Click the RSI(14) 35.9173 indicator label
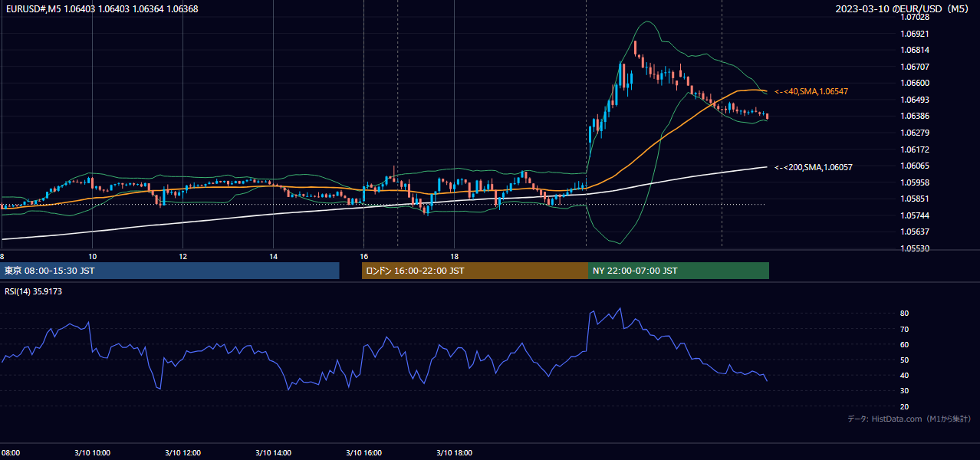Screen dimensions: 980x460 click(33, 291)
